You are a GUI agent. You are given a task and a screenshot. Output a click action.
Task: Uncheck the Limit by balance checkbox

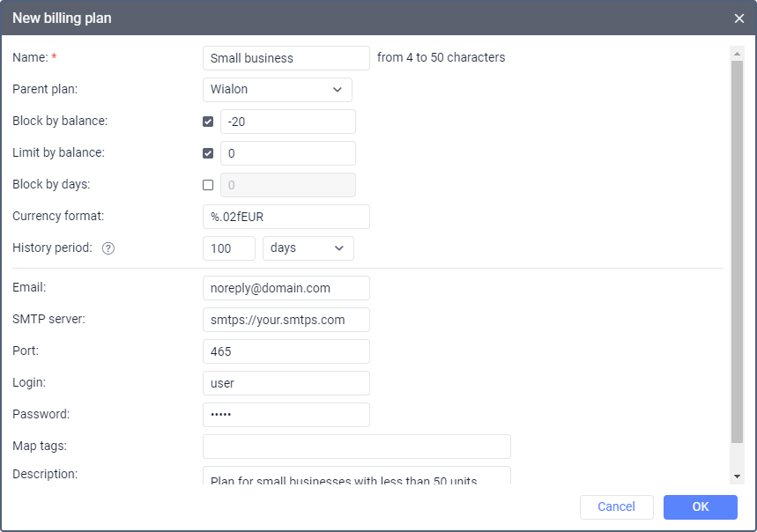click(208, 153)
